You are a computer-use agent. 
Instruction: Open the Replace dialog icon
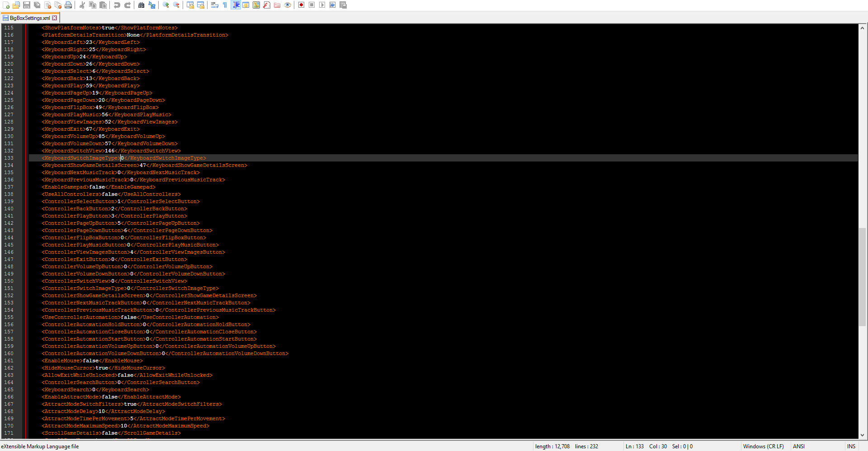coord(152,5)
